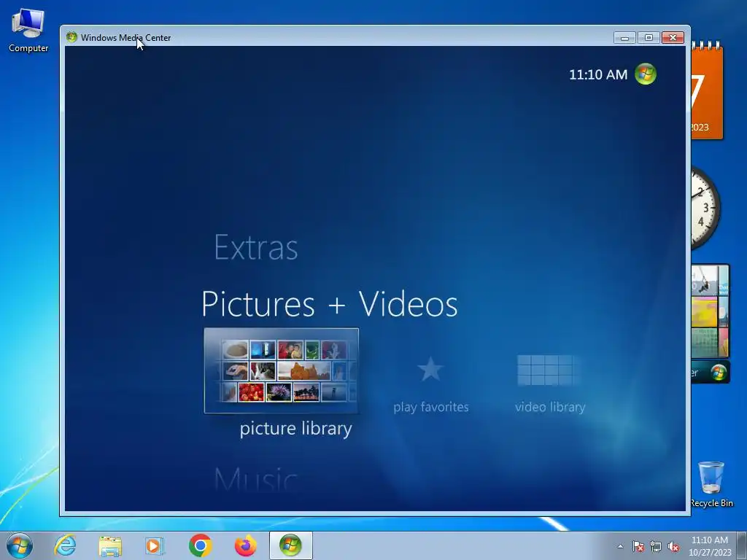Select the play favorites star icon

click(x=430, y=369)
